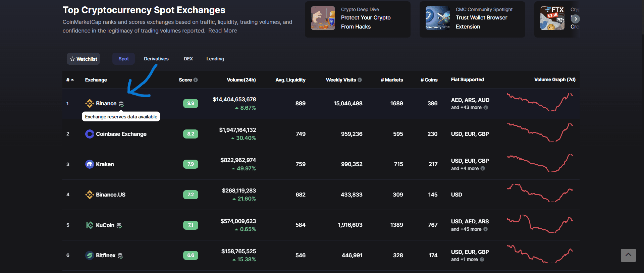The width and height of the screenshot is (644, 273).
Task: Open info icon beside Binance's +43 more
Action: 486,108
